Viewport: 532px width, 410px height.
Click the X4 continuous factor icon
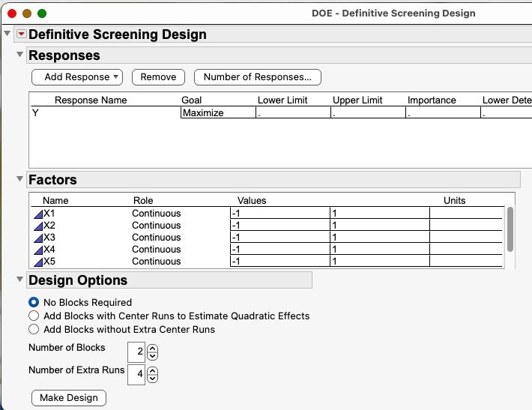38,250
